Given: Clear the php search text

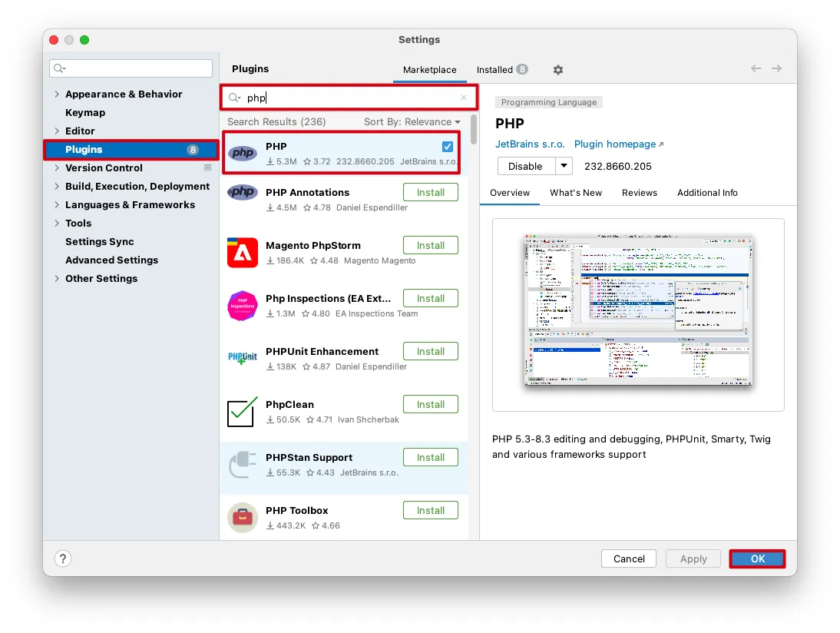Looking at the screenshot, I should pyautogui.click(x=464, y=98).
